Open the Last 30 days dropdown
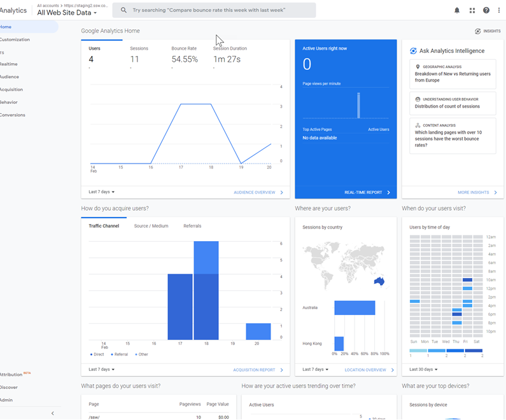This screenshot has height=420, width=506. [x=423, y=369]
